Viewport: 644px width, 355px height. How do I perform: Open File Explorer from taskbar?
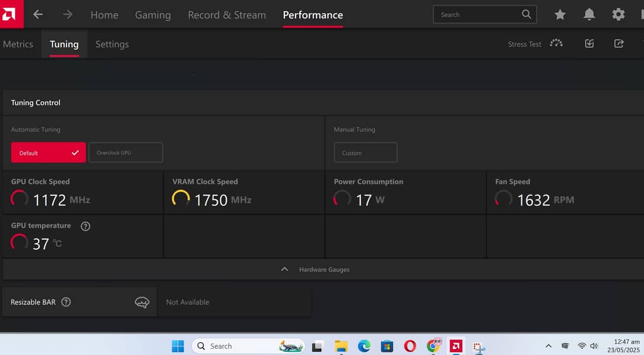pos(341,346)
